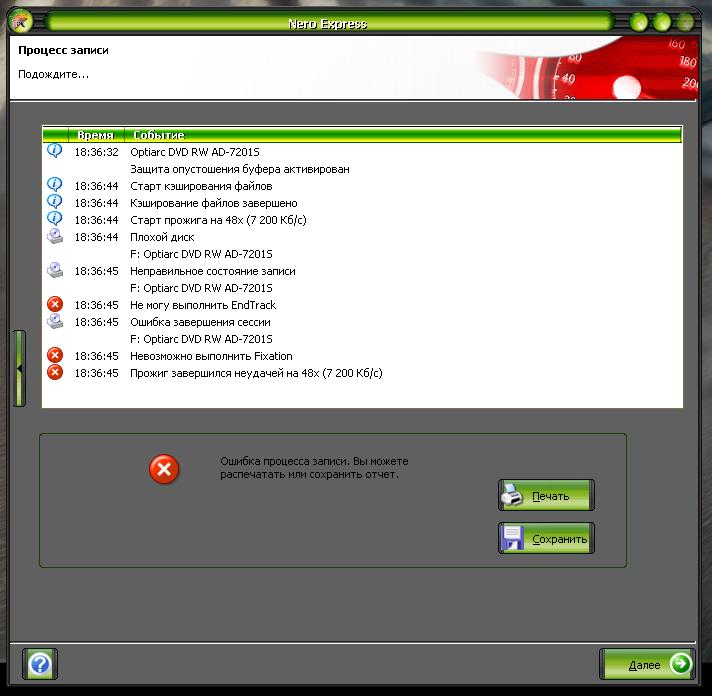Screen dimensions: 712x696
Task: Click the 'Процесс записи' heading
Action: (x=63, y=50)
